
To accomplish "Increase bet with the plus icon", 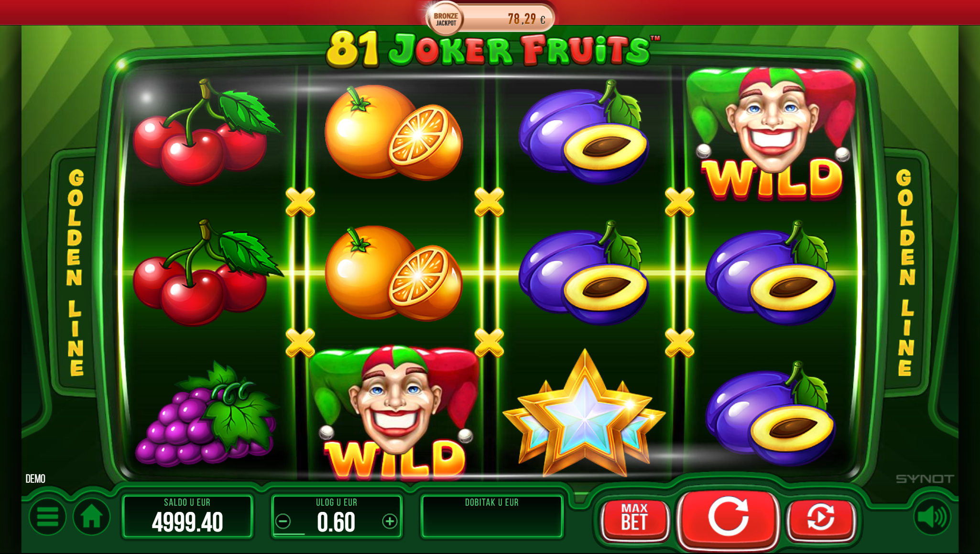I will [x=390, y=521].
